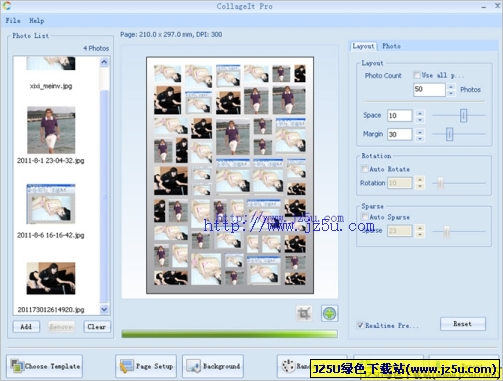Click the '4 Photos' count text
Viewport: 503px width, 381px height.
pos(96,48)
